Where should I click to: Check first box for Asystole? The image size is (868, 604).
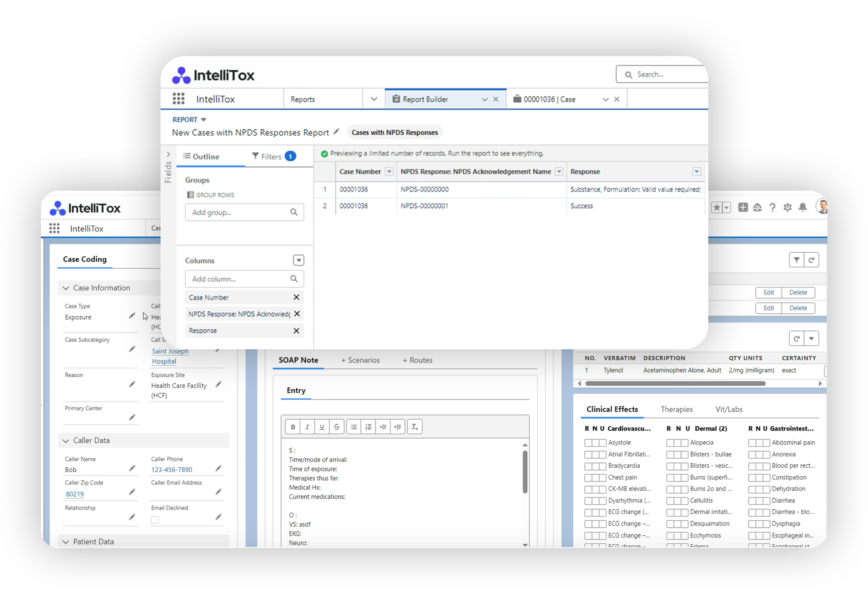[x=588, y=443]
